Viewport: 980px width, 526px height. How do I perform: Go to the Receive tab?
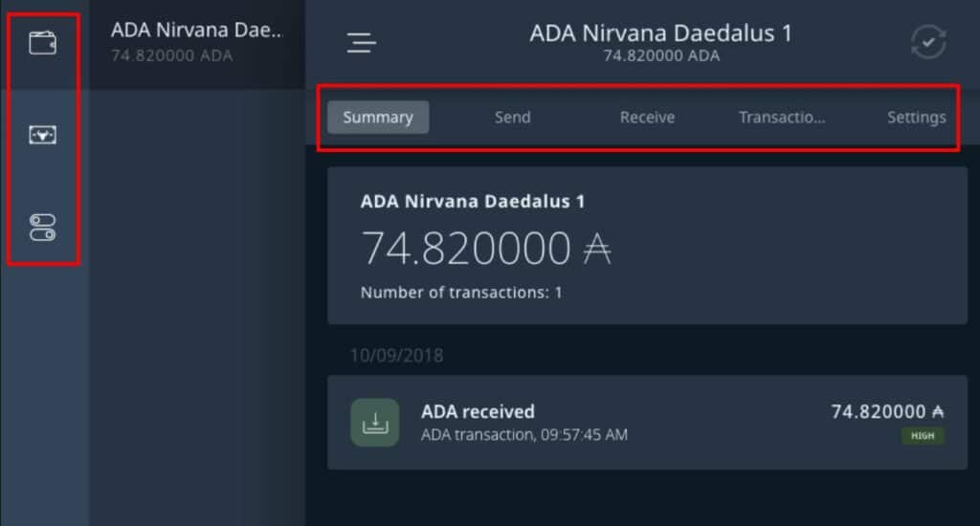647,118
